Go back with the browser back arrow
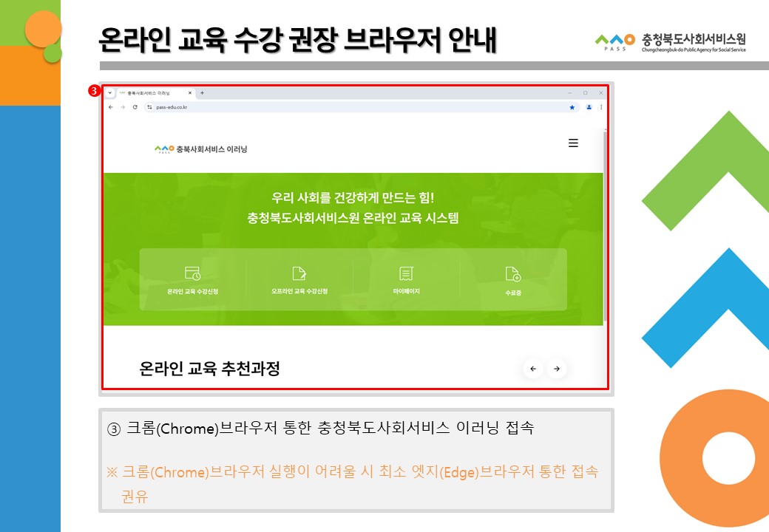This screenshot has width=769, height=532. pos(111,107)
